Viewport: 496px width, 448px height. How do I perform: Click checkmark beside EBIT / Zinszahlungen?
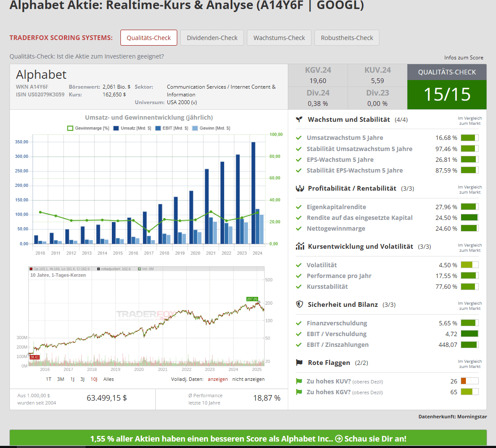pyautogui.click(x=299, y=345)
